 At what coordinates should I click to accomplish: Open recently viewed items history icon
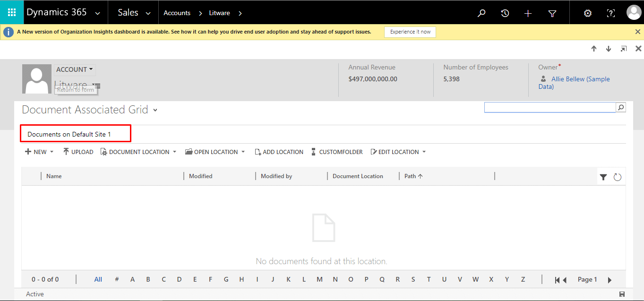[505, 13]
